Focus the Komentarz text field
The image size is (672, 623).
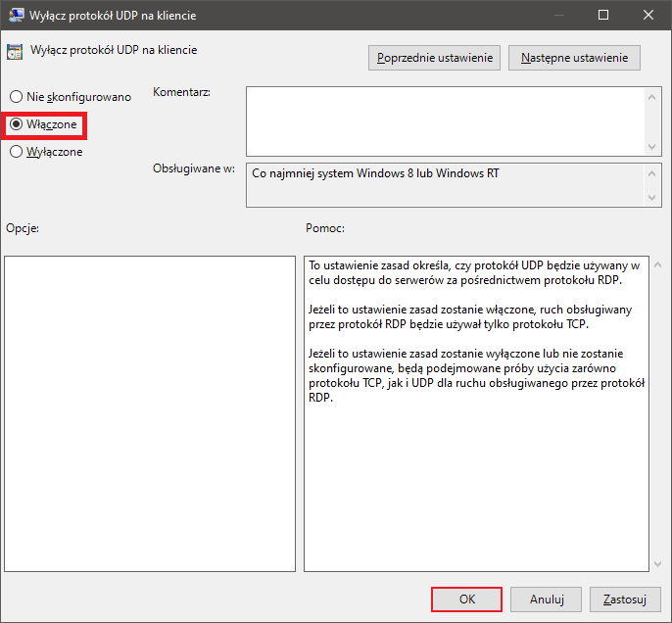pyautogui.click(x=445, y=121)
